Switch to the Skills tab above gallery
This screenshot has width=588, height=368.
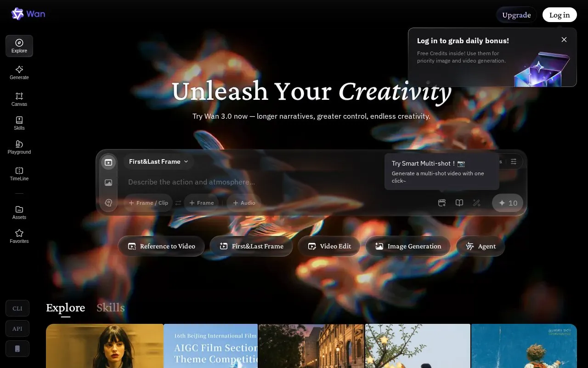pyautogui.click(x=111, y=308)
